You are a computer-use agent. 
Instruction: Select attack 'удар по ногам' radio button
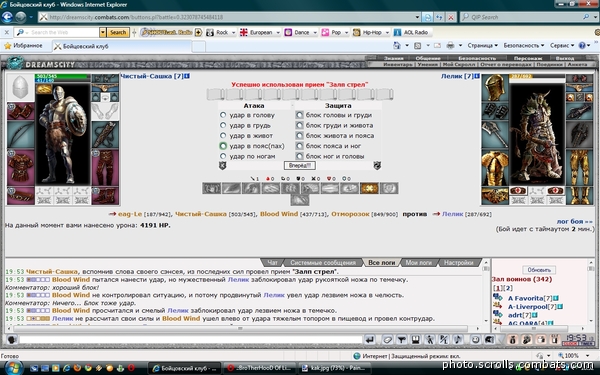[x=223, y=156]
